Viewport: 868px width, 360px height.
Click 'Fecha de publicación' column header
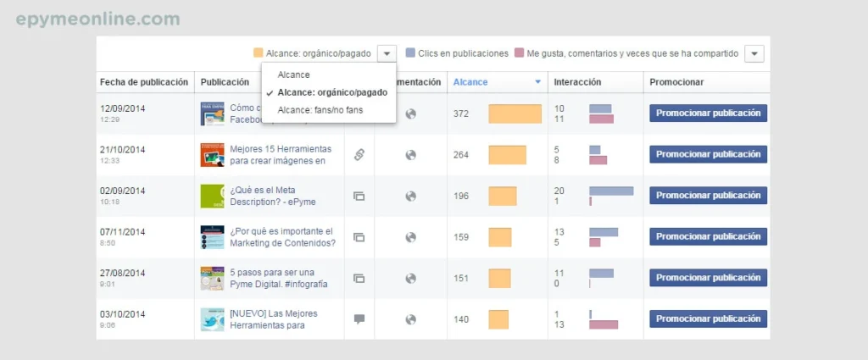click(x=144, y=82)
